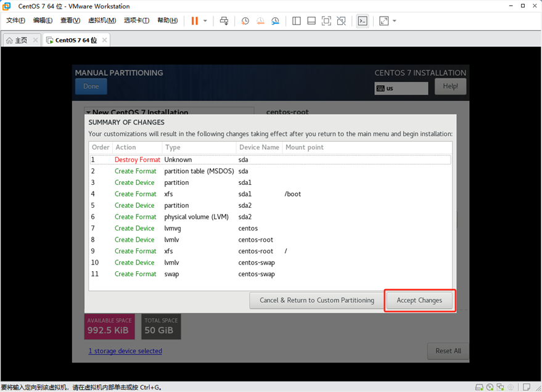Select row 5 Create Device partition sda2
The width and height of the screenshot is (542, 392).
point(270,205)
